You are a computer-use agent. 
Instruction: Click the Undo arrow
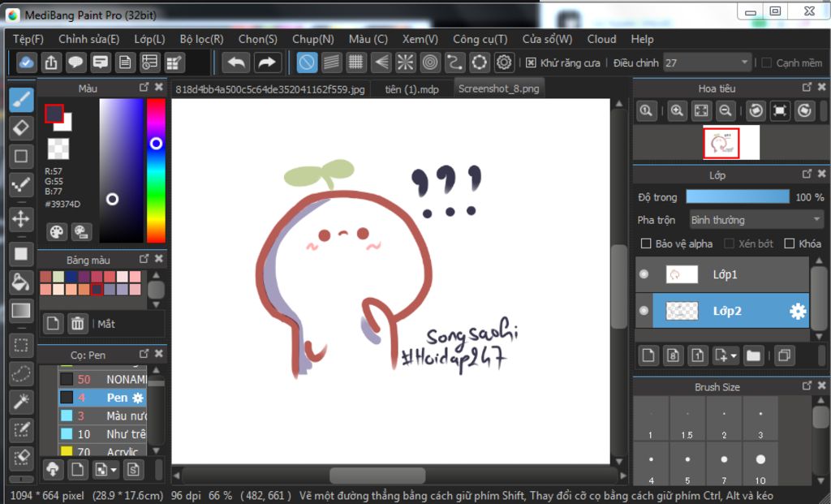236,62
